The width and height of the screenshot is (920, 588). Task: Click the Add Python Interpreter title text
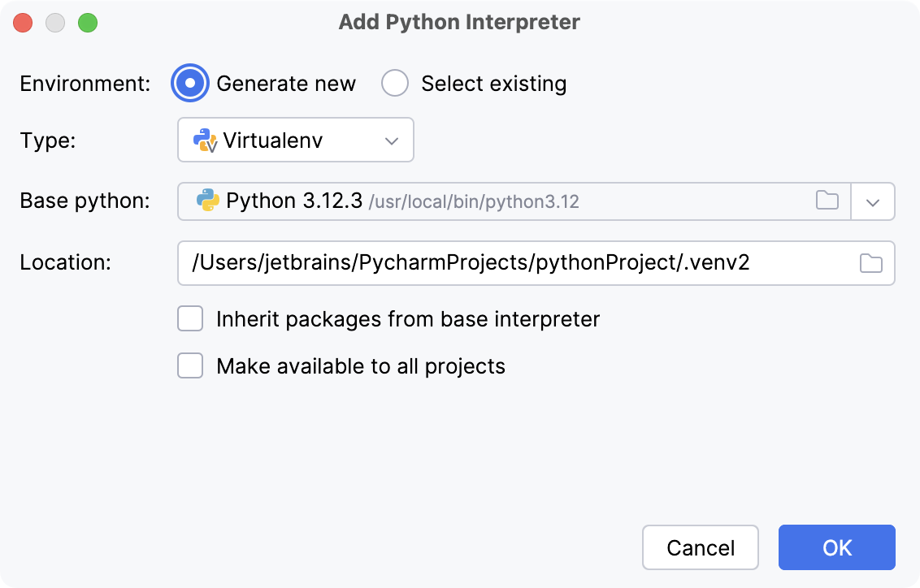(x=459, y=22)
